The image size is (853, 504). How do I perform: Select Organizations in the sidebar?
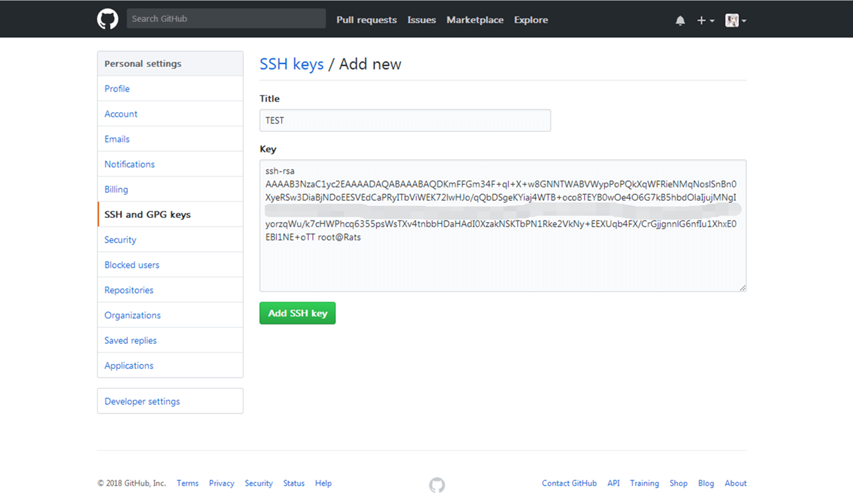[x=170, y=315]
